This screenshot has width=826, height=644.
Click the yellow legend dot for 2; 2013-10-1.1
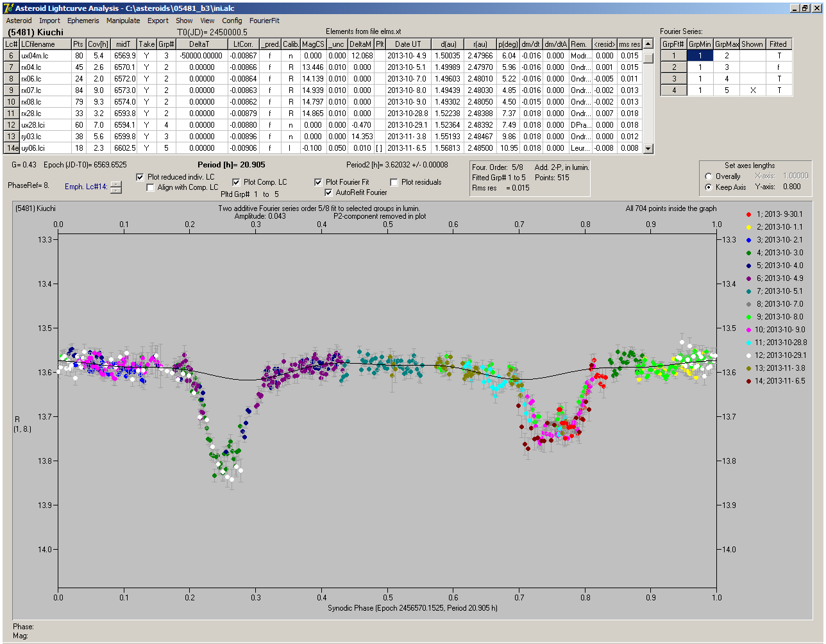(748, 227)
